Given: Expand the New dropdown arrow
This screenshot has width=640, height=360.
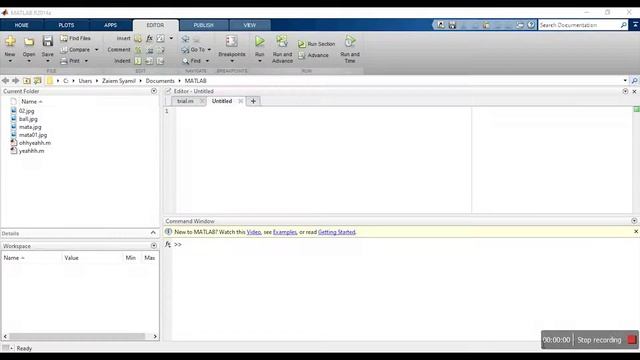Looking at the screenshot, I should (10, 61).
